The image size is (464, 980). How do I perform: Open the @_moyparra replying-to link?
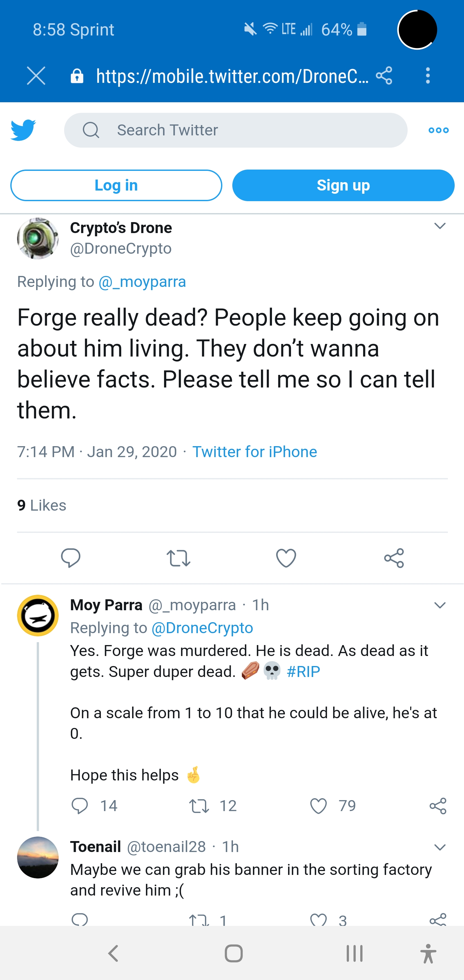pos(143,281)
